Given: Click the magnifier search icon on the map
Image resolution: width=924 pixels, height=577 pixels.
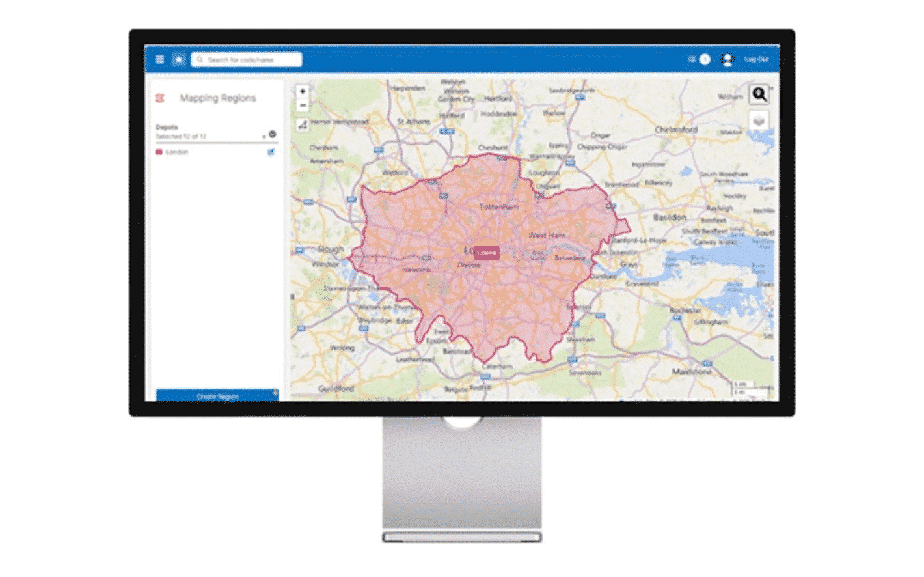Looking at the screenshot, I should [x=759, y=94].
